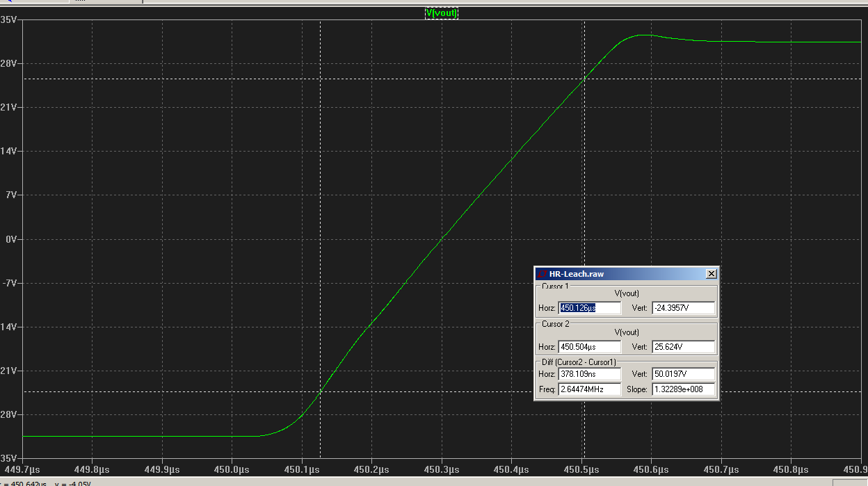This screenshot has width=868, height=486.
Task: Click the Freq field showing 2.64474MHz
Action: 589,389
